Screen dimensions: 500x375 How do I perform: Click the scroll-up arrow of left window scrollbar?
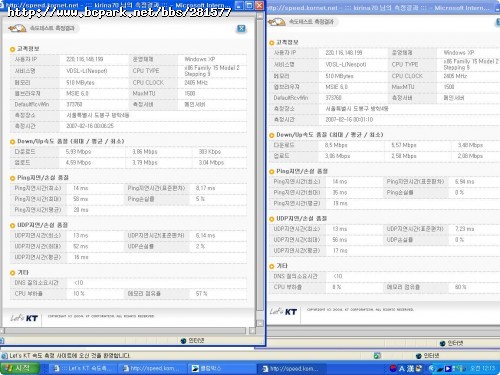[x=260, y=15]
